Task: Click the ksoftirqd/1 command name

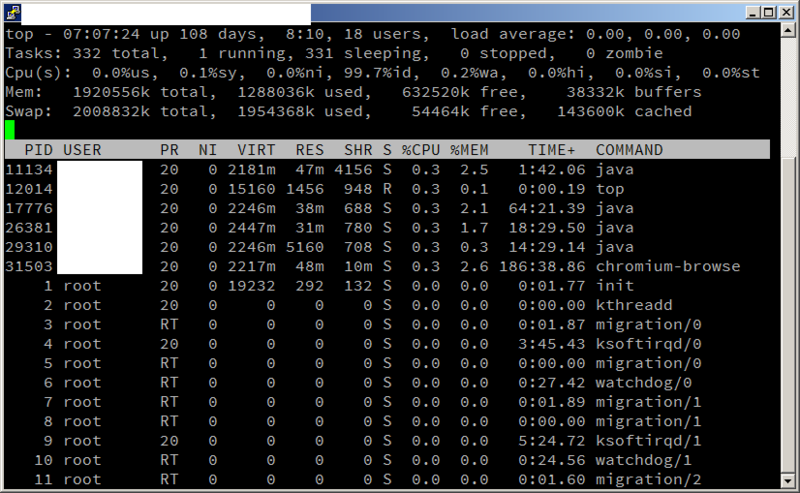Action: tap(648, 441)
